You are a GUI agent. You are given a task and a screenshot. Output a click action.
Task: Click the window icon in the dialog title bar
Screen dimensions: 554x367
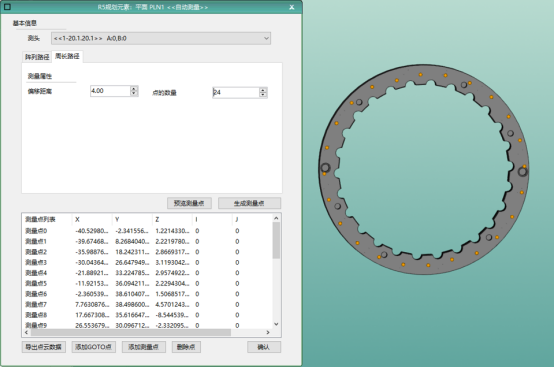7,7
